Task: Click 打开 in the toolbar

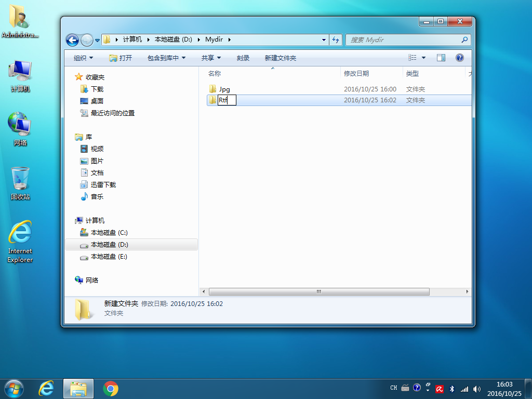Action: 121,58
